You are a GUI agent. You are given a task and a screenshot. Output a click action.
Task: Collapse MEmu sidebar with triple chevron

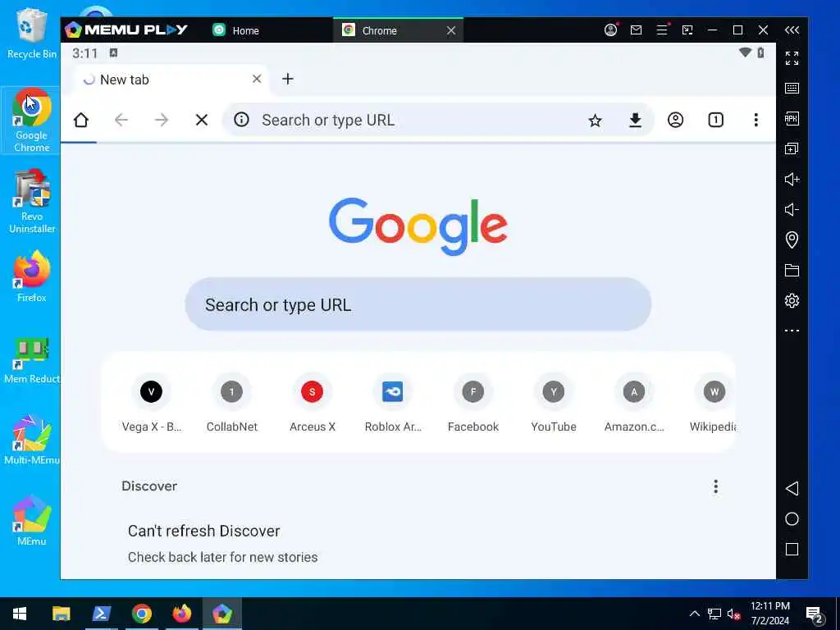click(x=792, y=30)
